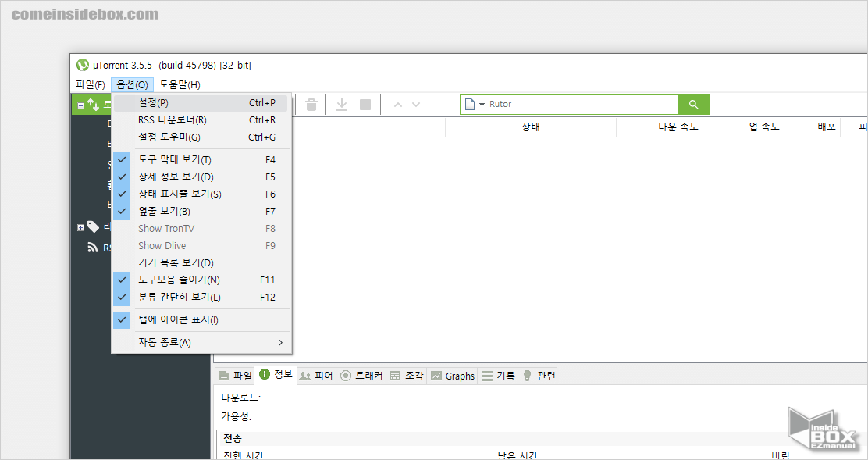Screen dimensions: 868x460
Task: Sort by 업 속도 column header
Action: pyautogui.click(x=743, y=127)
